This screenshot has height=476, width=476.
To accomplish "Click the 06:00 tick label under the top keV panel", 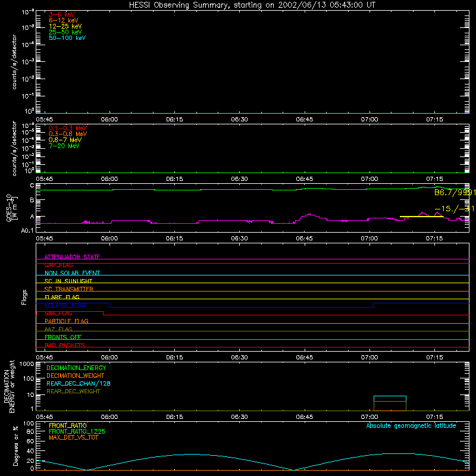I will [x=109, y=120].
